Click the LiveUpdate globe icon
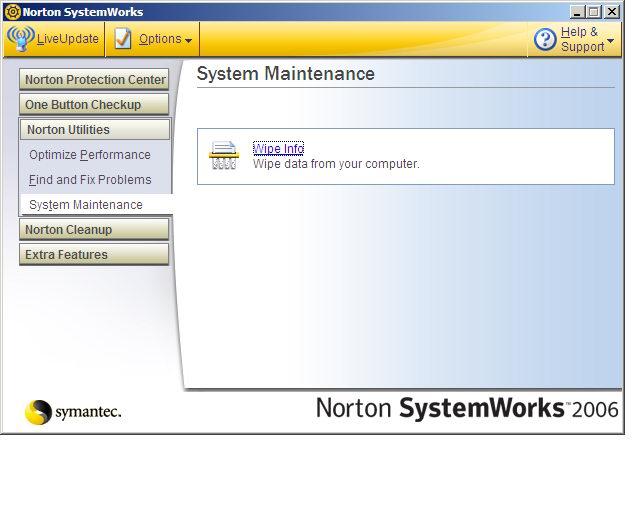640x512 pixels. (20, 38)
